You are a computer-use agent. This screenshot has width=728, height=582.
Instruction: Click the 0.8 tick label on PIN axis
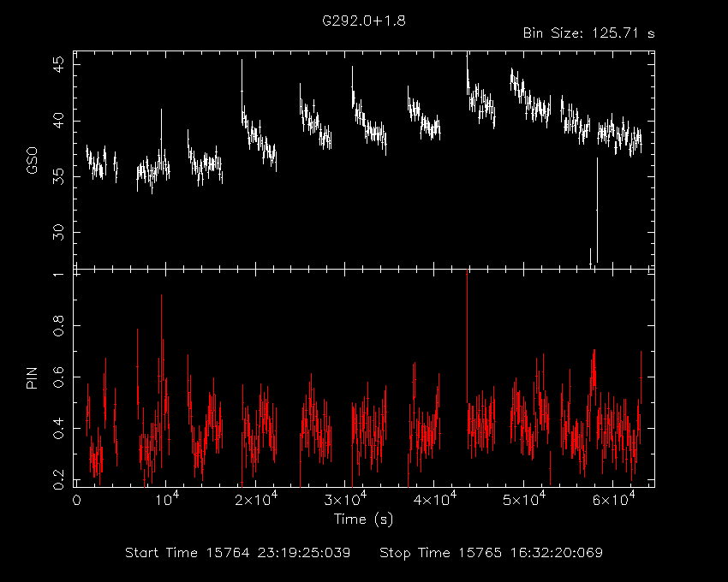(x=59, y=326)
